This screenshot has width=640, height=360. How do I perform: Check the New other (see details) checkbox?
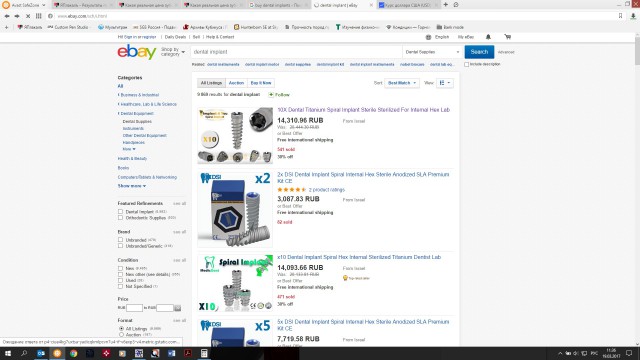[x=120, y=274]
